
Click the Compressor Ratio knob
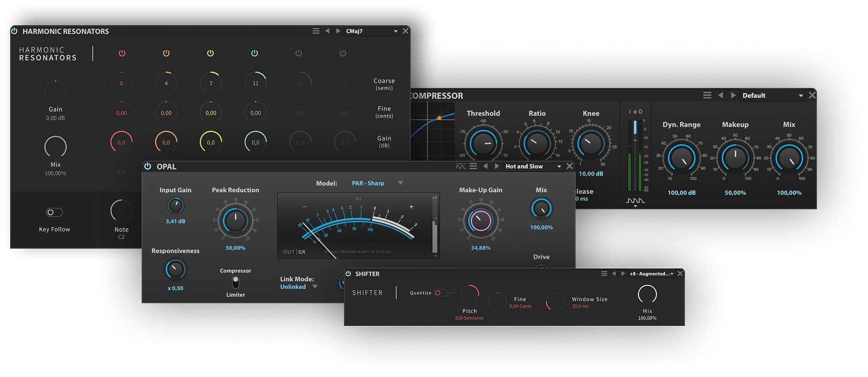(x=537, y=143)
